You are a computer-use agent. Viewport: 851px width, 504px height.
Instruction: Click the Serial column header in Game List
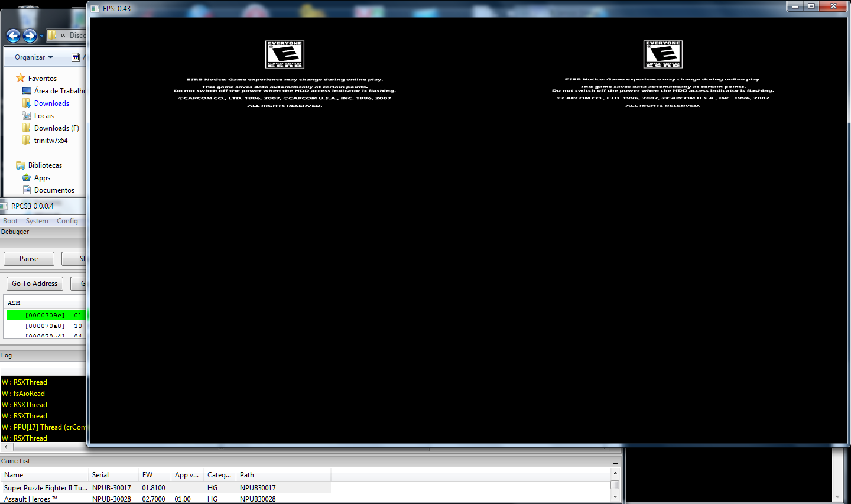(100, 475)
